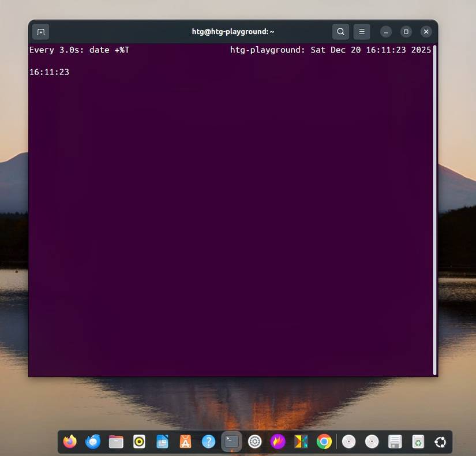Open the Ubuntu App Center
Screen dimensions: 476x456
(x=185, y=442)
